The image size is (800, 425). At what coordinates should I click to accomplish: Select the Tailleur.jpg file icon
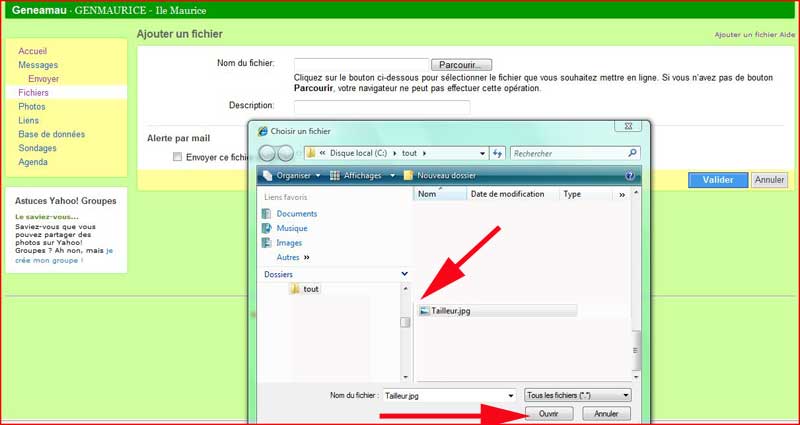(425, 311)
